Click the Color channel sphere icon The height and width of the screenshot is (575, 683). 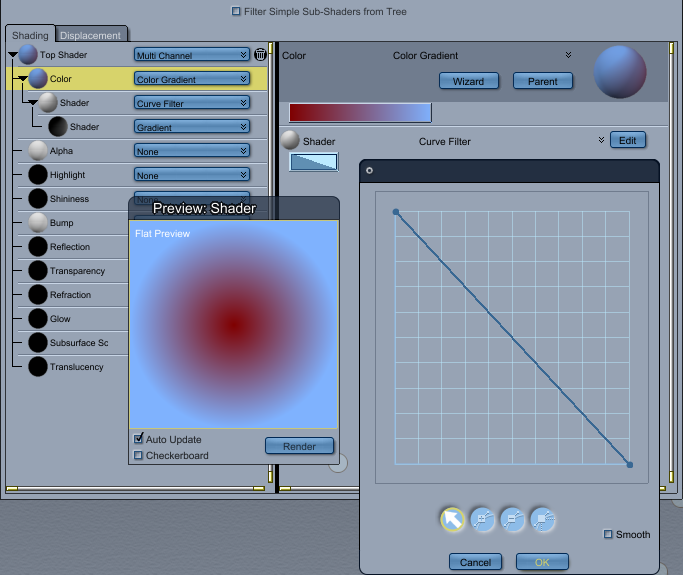pos(38,78)
